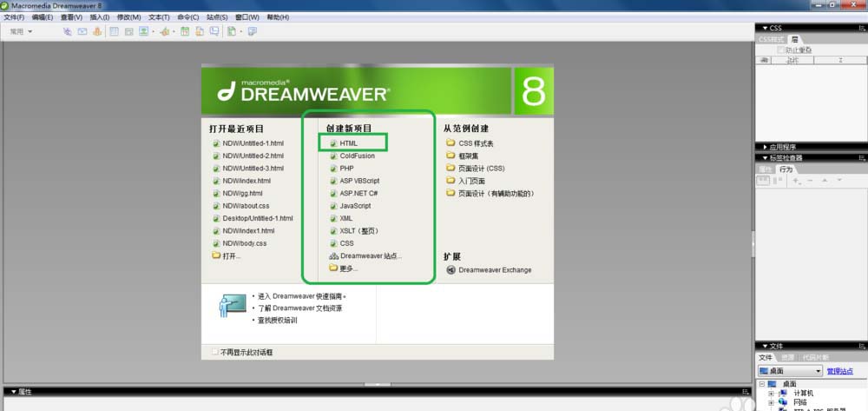Open Media dropdown arrow in Insert toolbar
This screenshot has height=411, width=868.
174,31
